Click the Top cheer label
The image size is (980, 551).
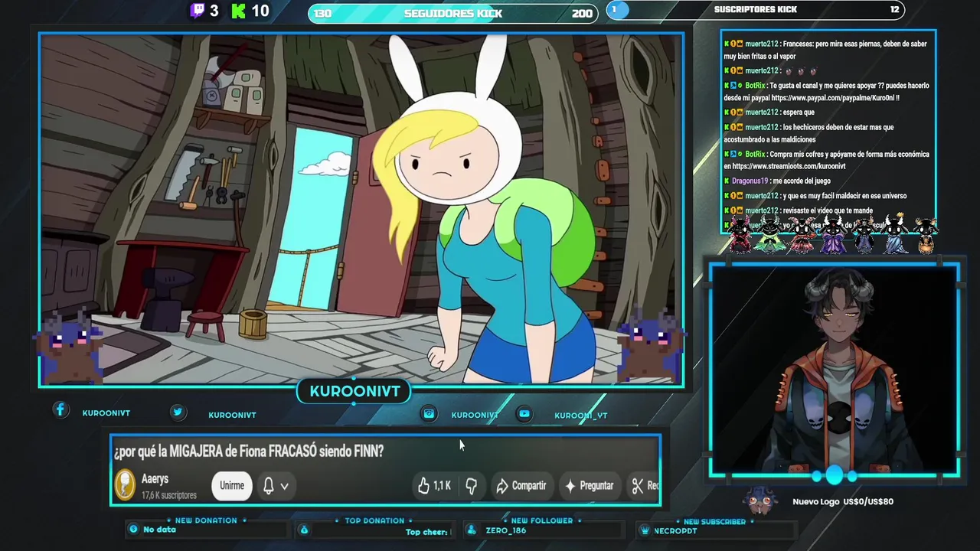[427, 532]
